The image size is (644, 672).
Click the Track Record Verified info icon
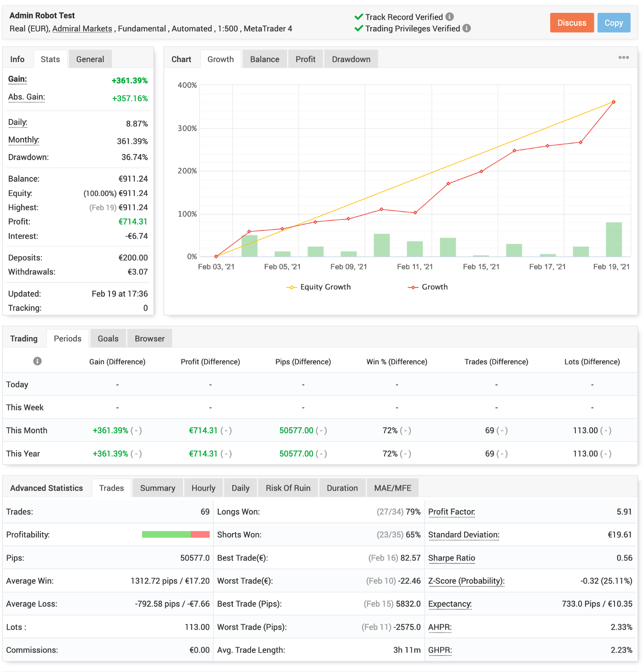pyautogui.click(x=449, y=17)
